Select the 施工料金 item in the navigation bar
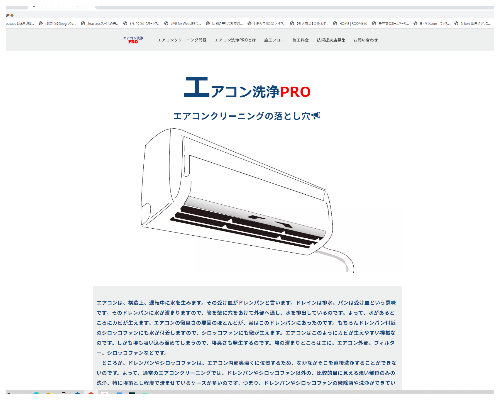Image resolution: width=500 pixels, height=400 pixels. point(300,40)
